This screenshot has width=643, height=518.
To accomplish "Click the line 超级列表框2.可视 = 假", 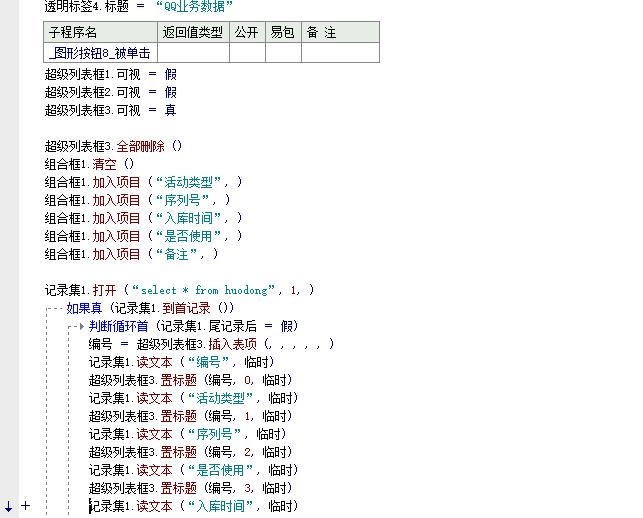I will 111,92.
